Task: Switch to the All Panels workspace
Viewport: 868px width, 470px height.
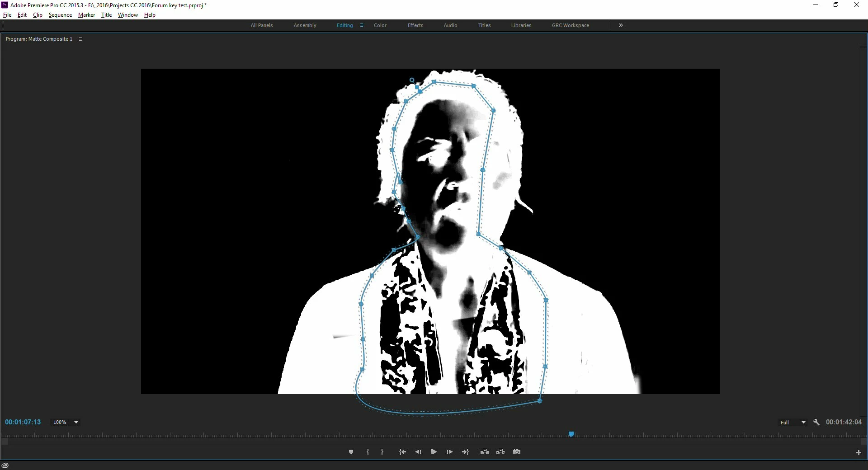Action: (262, 25)
